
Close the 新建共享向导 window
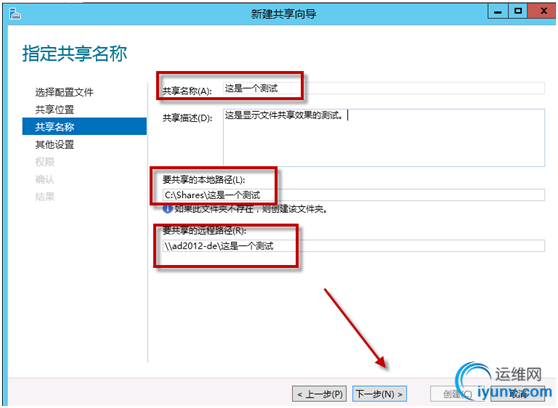(x=543, y=12)
